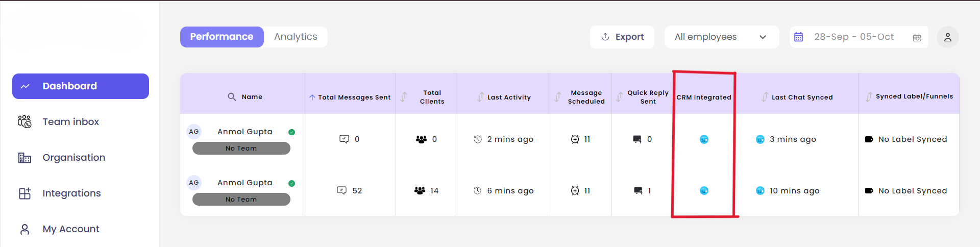The width and height of the screenshot is (980, 247).
Task: Click the label icon in second row's No Label Synced
Action: 869,191
